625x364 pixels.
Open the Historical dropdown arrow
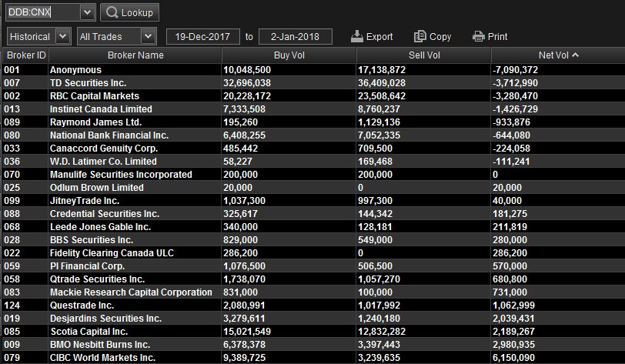pos(62,36)
